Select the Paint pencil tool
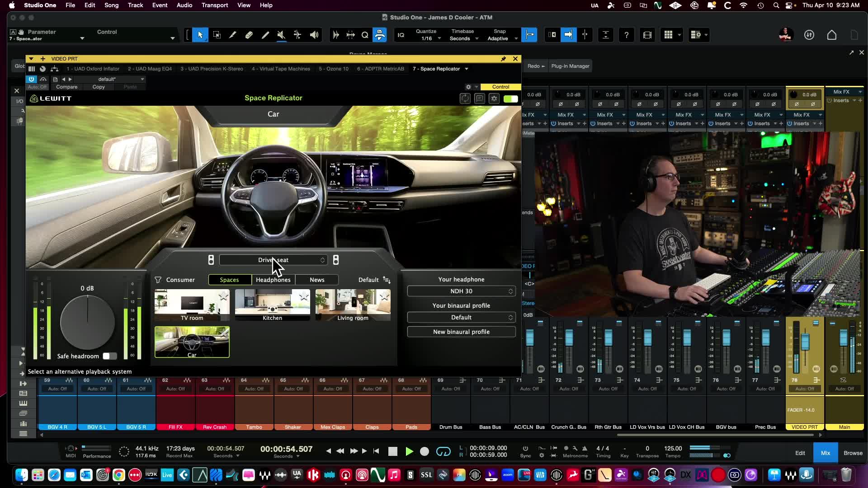Viewport: 868px width, 488px height. point(265,35)
